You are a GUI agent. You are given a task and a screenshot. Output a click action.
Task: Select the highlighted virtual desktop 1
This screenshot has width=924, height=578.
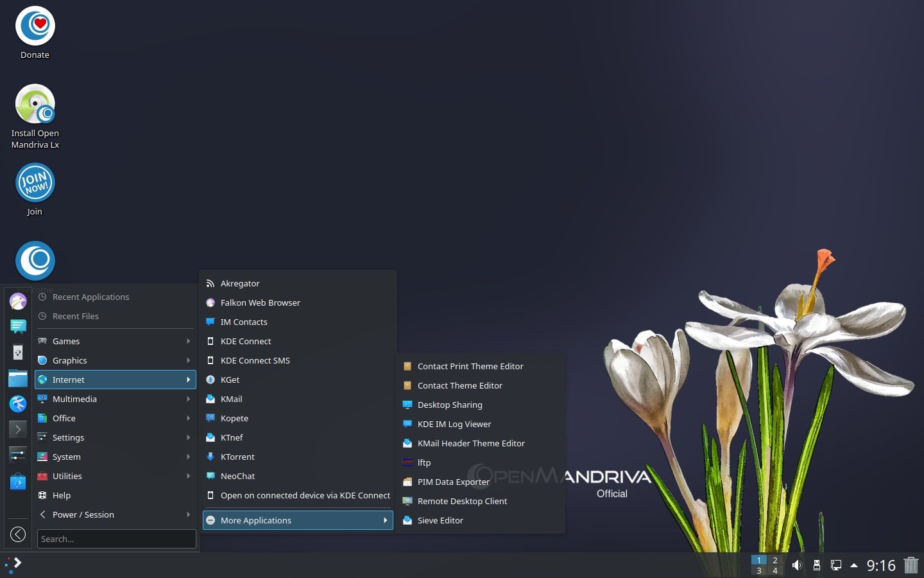(x=759, y=560)
